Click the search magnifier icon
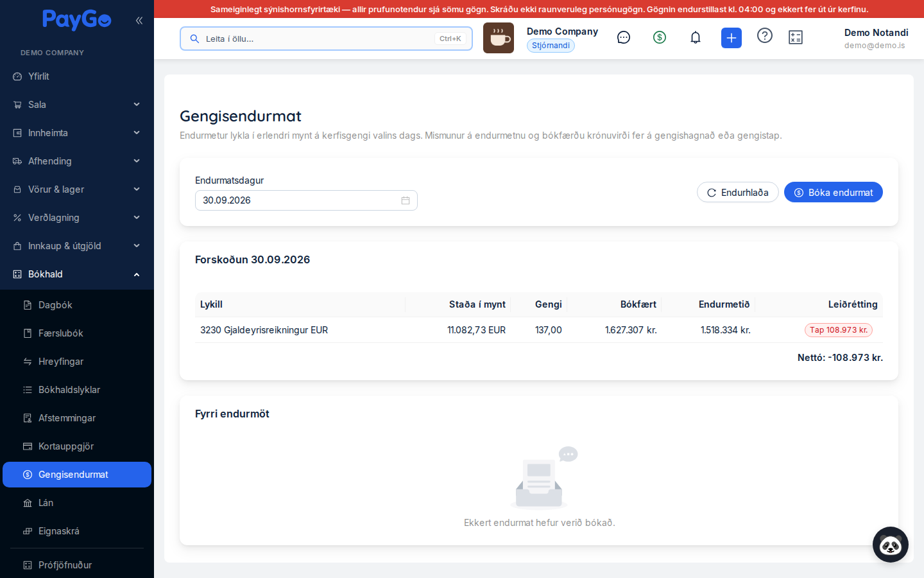The width and height of the screenshot is (924, 578). (x=194, y=39)
